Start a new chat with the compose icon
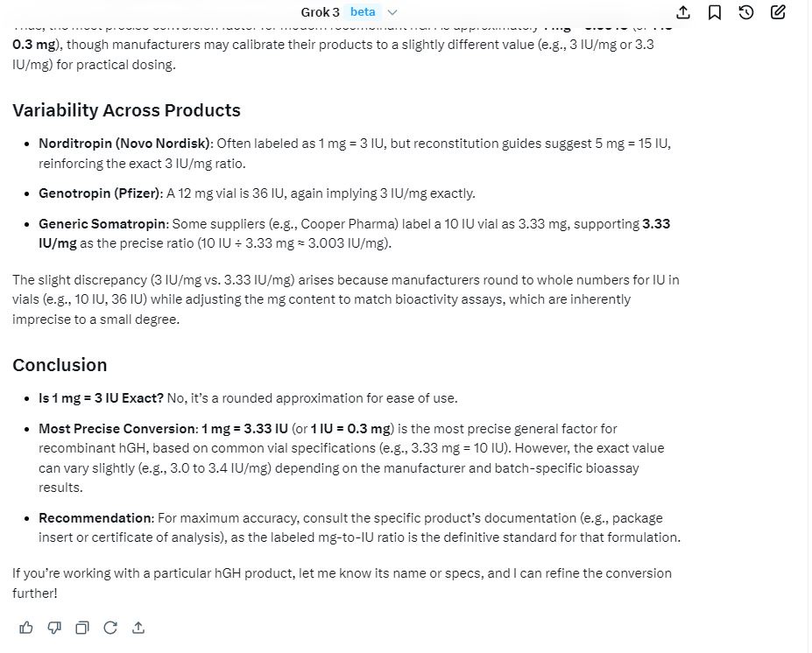This screenshot has height=653, width=812. pyautogui.click(x=778, y=12)
